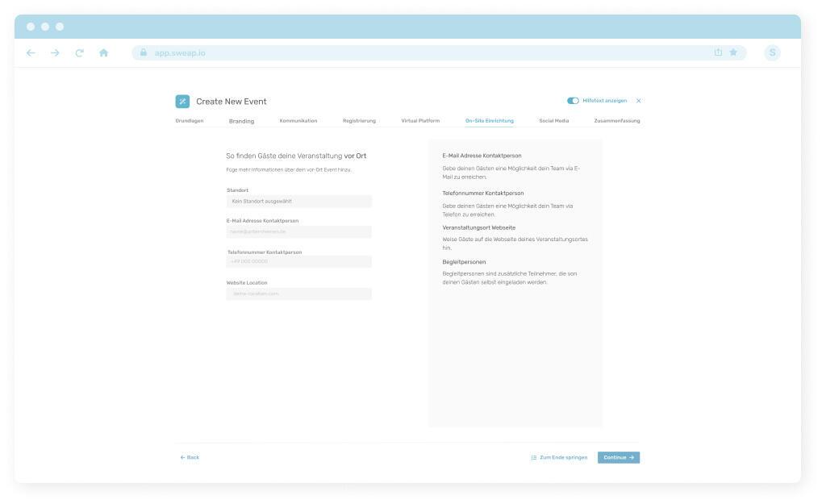
Task: Click the Telefonnummer Kontaktperson input
Action: (298, 261)
